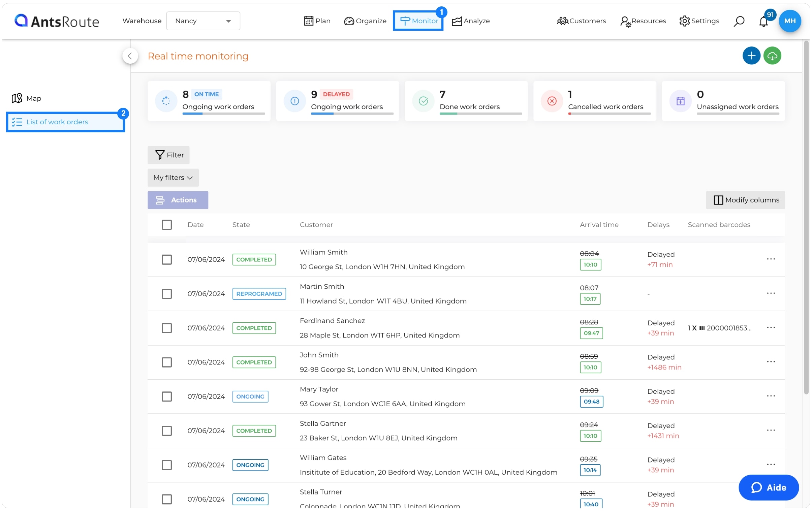Tick the select-all header checkbox
This screenshot has width=812, height=511.
[x=166, y=224]
